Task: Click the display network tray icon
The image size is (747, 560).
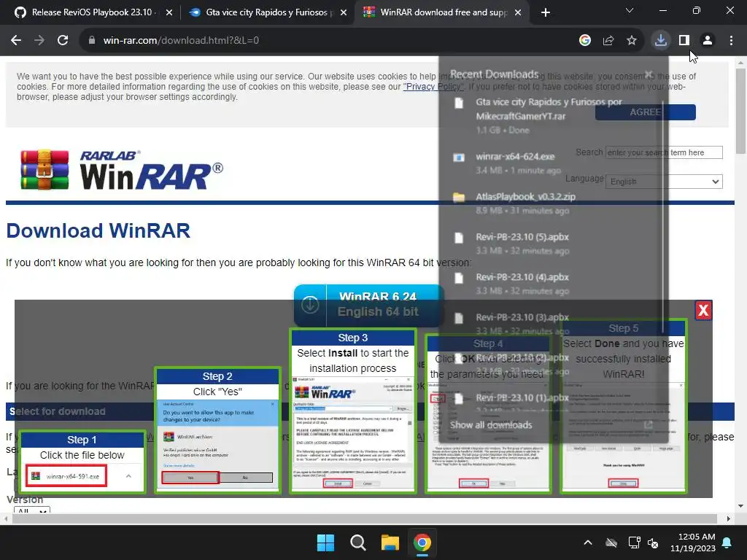Action: pyautogui.click(x=634, y=542)
